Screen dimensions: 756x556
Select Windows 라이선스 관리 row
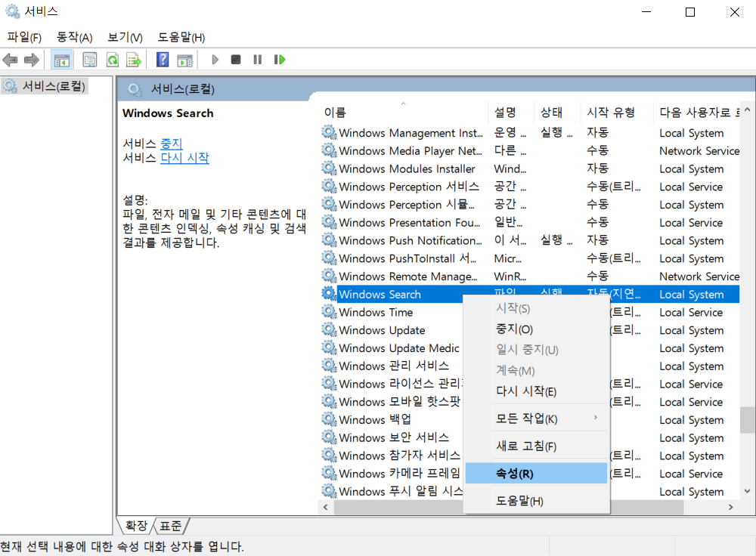point(530,384)
